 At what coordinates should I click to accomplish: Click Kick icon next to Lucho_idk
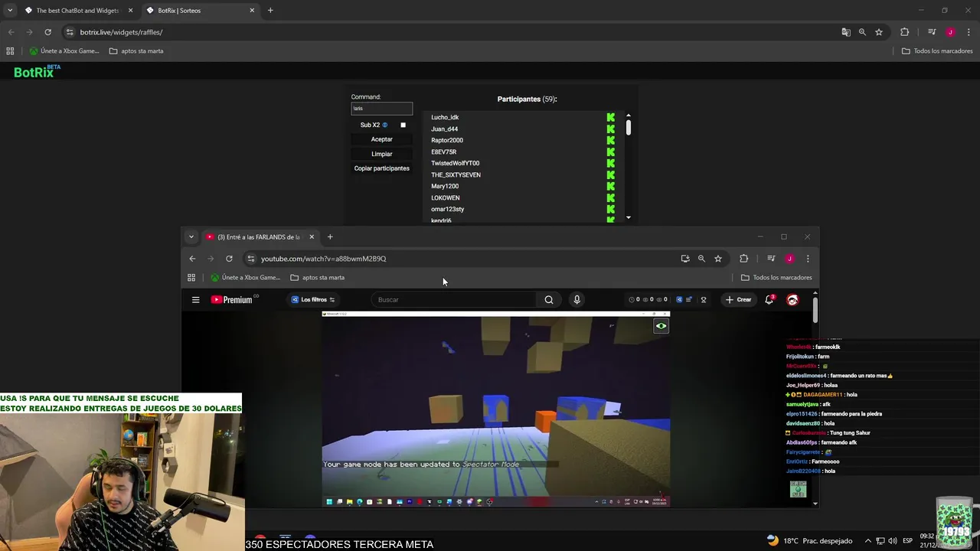611,118
